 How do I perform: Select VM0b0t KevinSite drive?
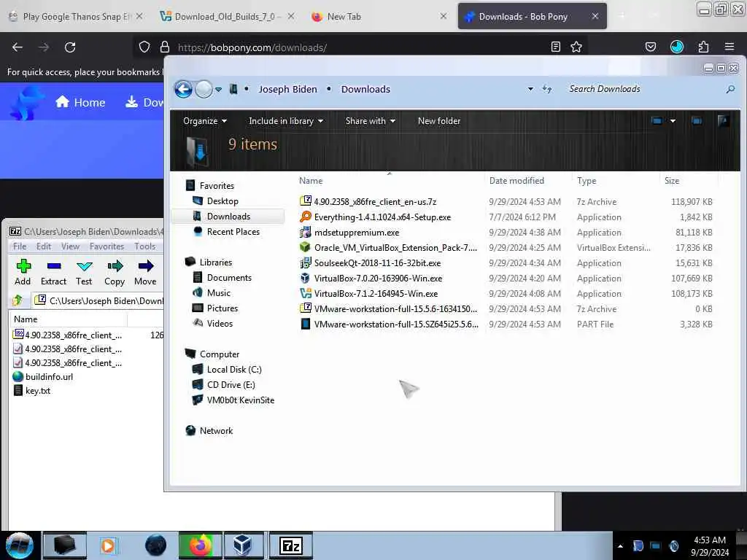click(x=240, y=400)
